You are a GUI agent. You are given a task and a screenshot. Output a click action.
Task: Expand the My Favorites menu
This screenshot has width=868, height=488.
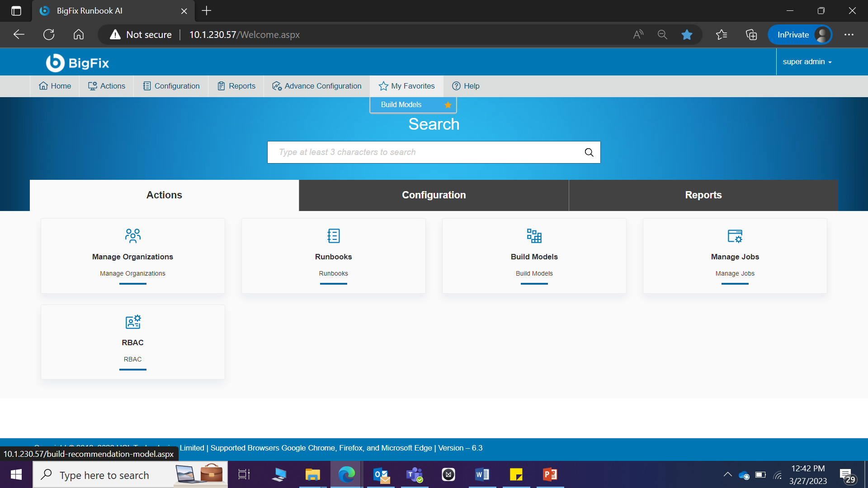pyautogui.click(x=406, y=86)
